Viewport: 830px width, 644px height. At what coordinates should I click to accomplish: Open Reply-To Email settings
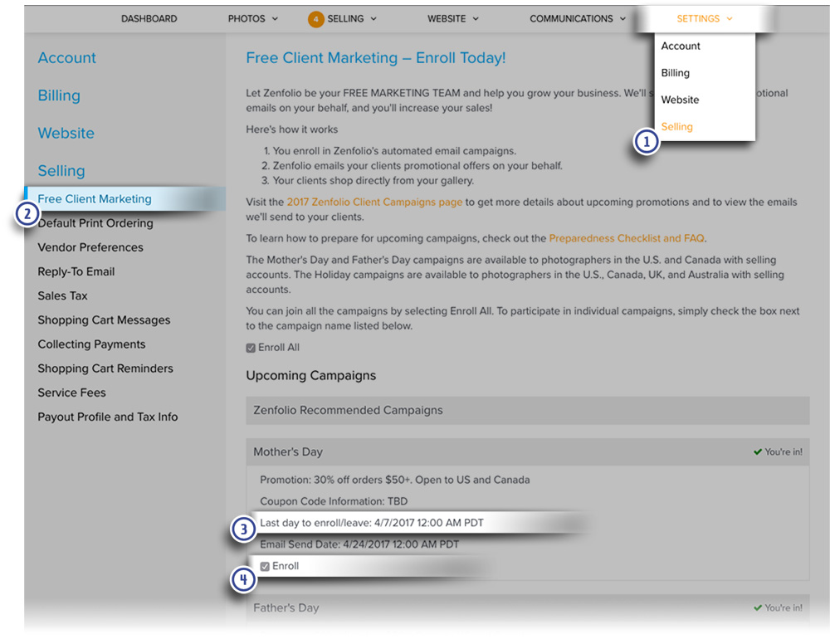[76, 272]
